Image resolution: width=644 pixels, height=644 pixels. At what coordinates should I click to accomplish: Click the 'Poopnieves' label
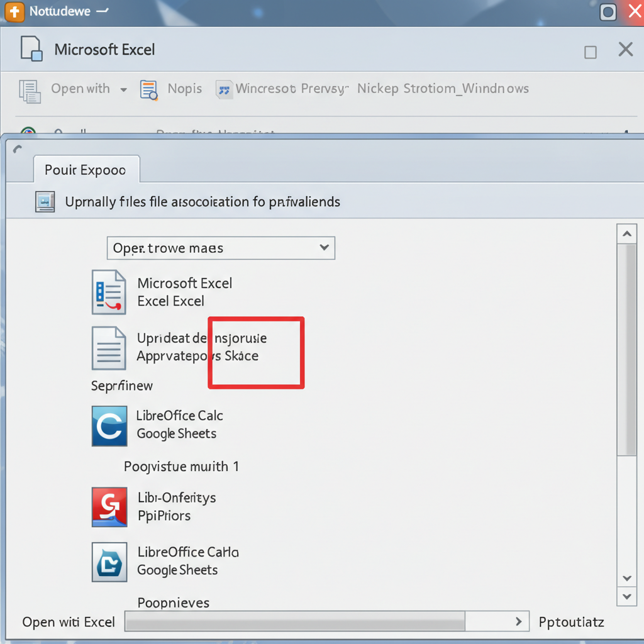tap(174, 602)
